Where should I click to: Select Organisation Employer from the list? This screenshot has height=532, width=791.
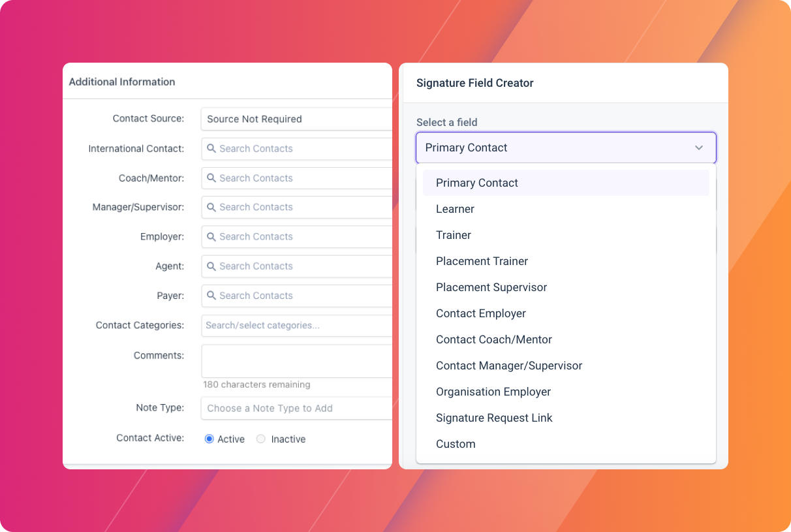click(x=493, y=392)
